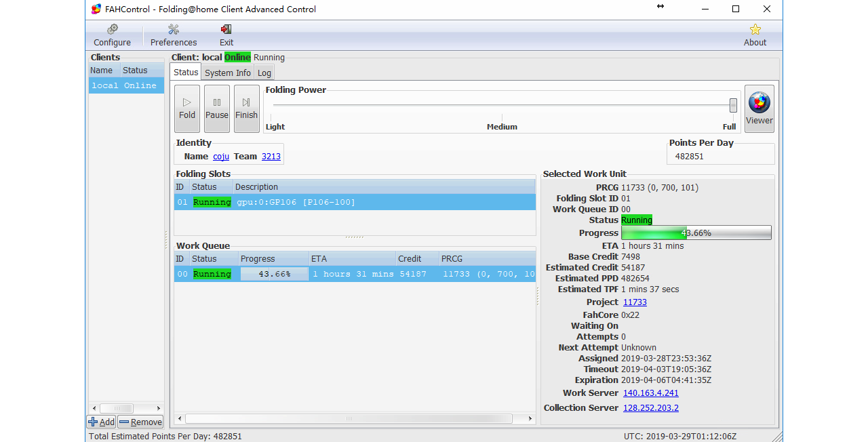The width and height of the screenshot is (868, 442).
Task: Launch the protein Viewer
Action: pos(759,108)
